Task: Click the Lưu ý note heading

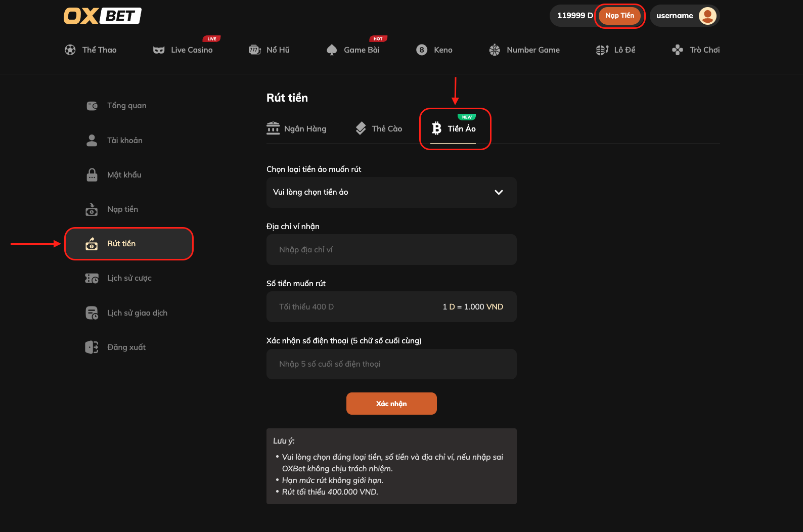Action: coord(284,441)
